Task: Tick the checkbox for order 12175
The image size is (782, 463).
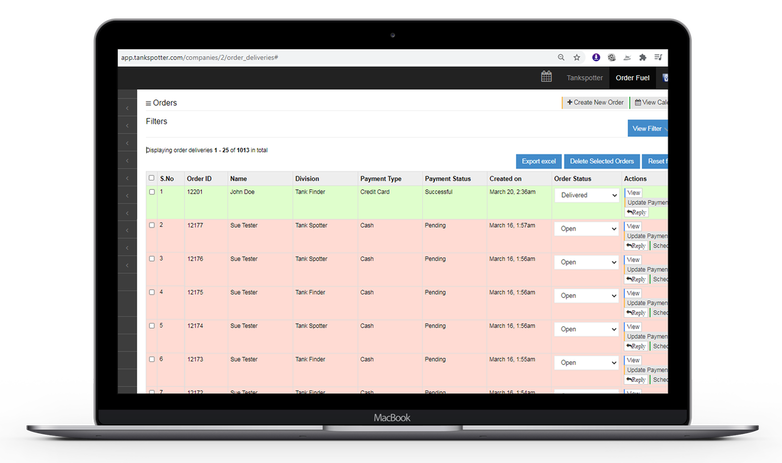Action: click(x=152, y=292)
